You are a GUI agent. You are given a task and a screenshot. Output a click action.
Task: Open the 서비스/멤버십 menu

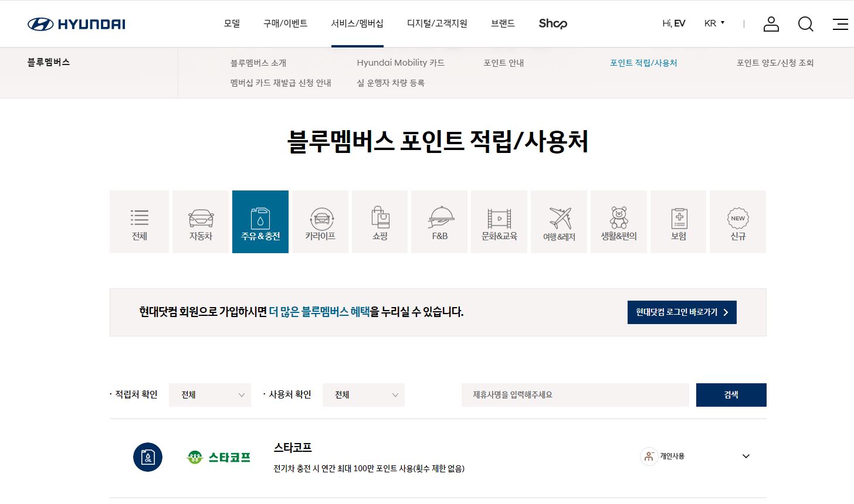[357, 23]
